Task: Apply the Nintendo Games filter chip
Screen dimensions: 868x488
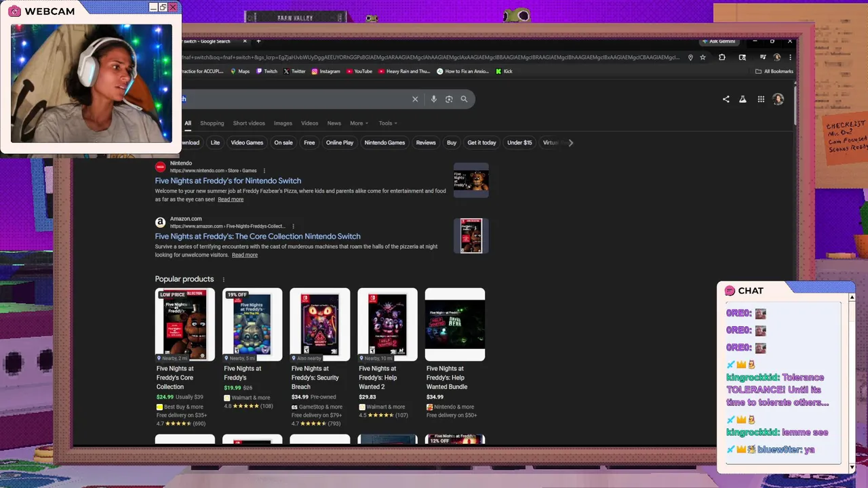Action: (x=384, y=142)
